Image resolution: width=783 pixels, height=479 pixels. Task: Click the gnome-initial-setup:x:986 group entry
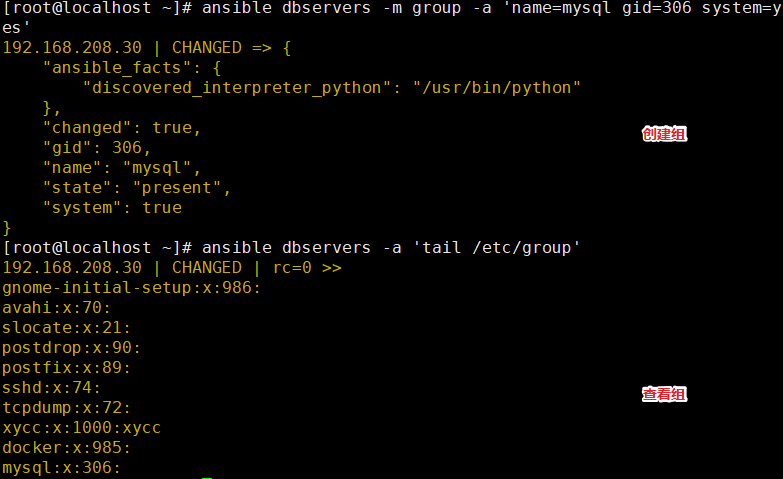point(131,288)
